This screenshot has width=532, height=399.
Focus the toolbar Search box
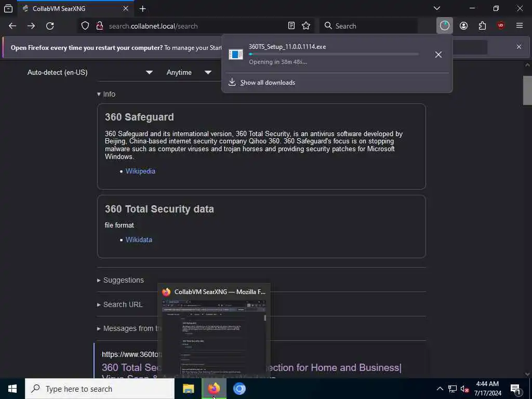(368, 26)
